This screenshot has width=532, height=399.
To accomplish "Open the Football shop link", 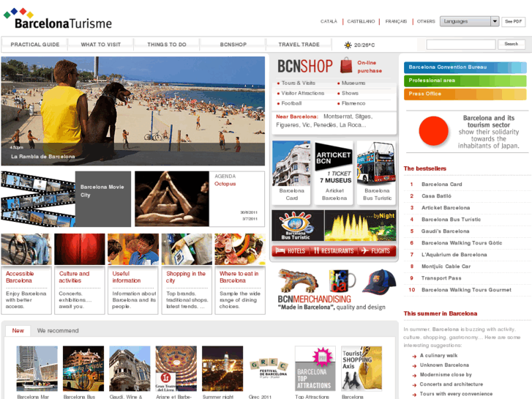I will point(291,103).
